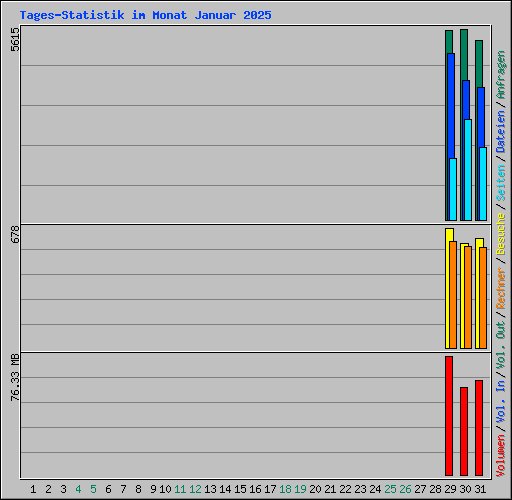
Task: Click day 1 on the x-axis
Action: point(33,489)
